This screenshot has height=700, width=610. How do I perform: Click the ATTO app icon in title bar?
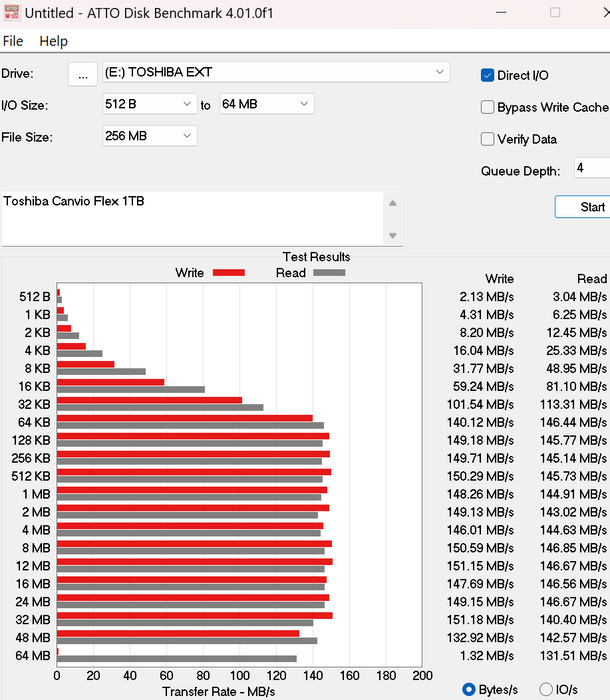point(11,13)
